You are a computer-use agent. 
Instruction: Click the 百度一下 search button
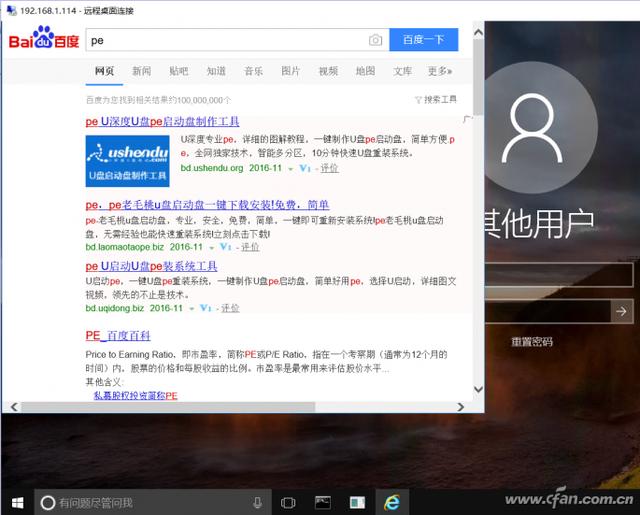click(x=424, y=40)
